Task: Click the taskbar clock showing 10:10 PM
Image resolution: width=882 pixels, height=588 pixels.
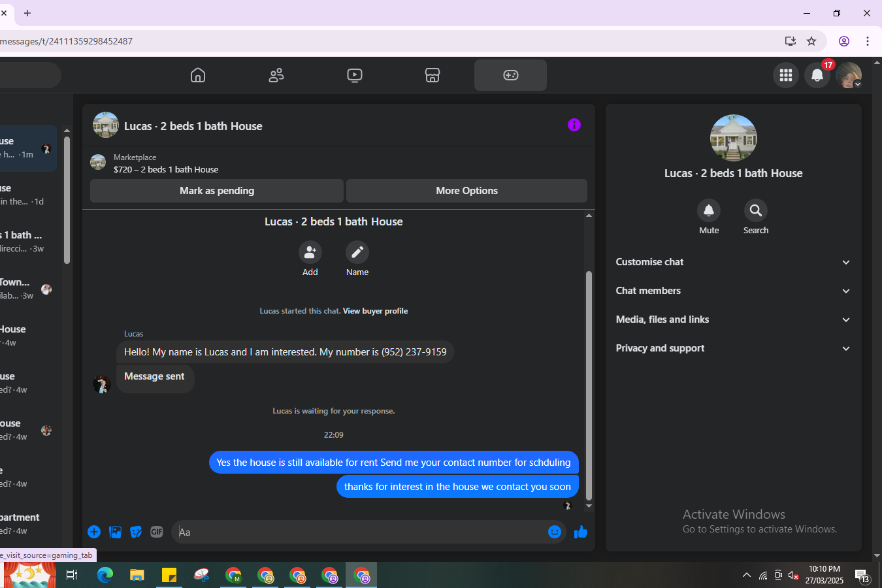Action: coord(825,575)
